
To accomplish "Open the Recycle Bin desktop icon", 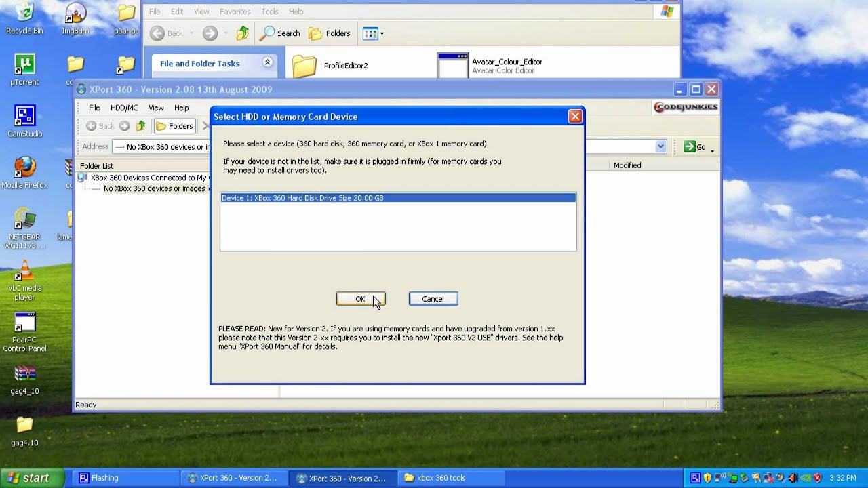I will point(24,18).
